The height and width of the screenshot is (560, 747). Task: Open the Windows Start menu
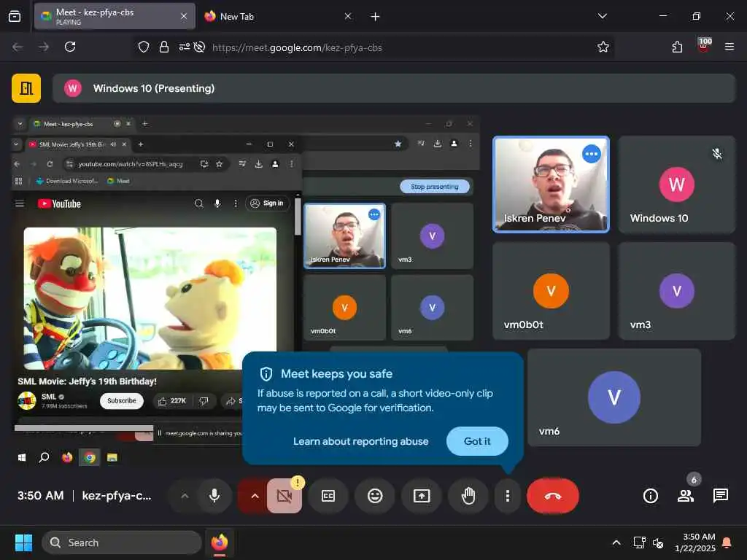[x=23, y=542]
